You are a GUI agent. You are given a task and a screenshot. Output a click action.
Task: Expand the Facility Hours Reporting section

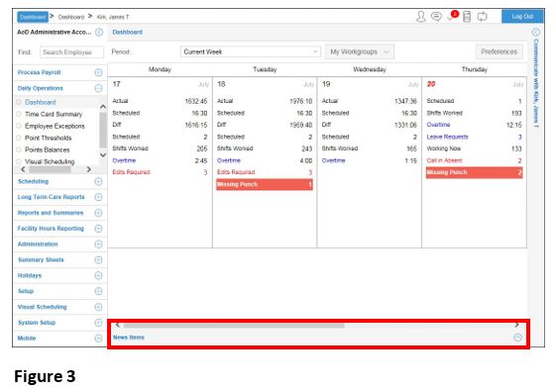(98, 229)
